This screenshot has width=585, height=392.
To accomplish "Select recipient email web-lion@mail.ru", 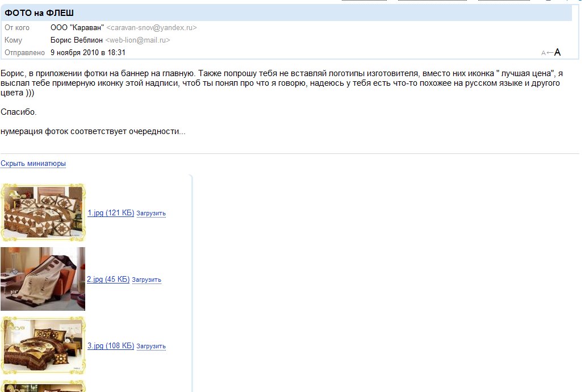I will point(137,40).
